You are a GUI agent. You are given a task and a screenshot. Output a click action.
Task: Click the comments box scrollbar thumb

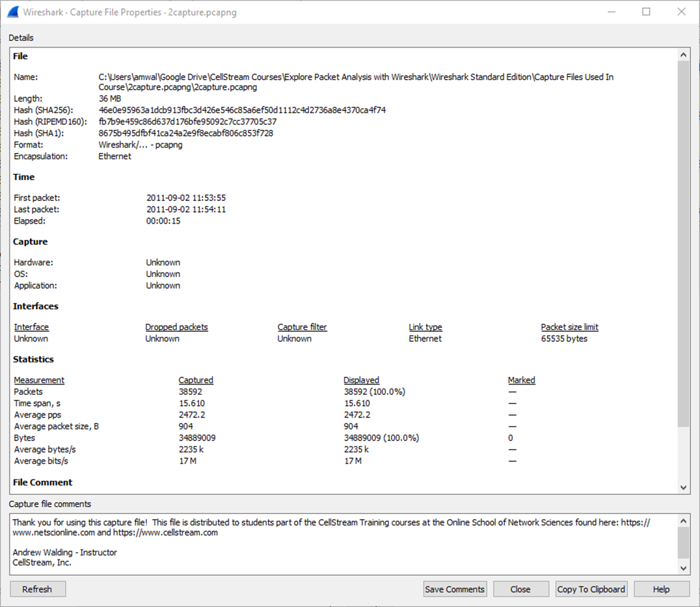point(683,543)
